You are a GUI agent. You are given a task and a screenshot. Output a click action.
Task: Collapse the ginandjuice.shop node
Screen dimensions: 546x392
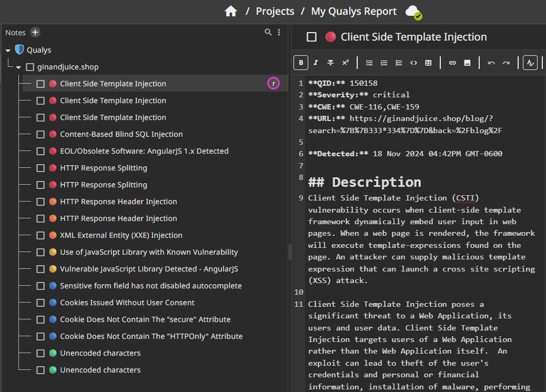pyautogui.click(x=18, y=67)
